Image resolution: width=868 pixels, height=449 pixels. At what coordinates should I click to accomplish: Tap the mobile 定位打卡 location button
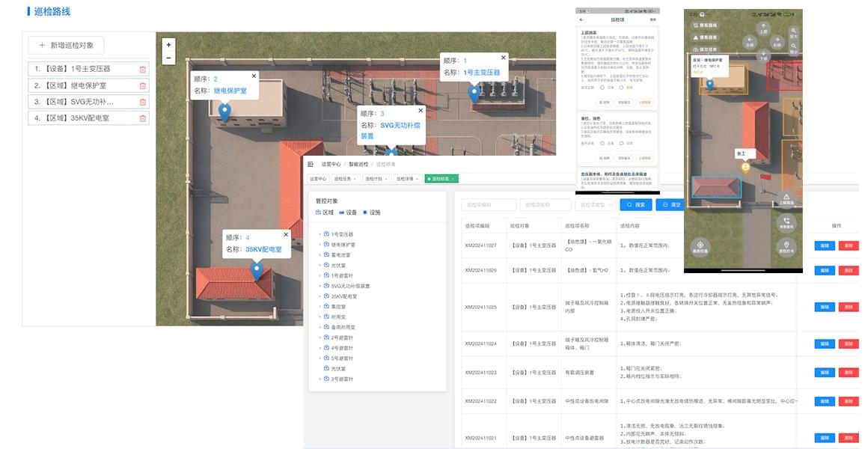786,247
